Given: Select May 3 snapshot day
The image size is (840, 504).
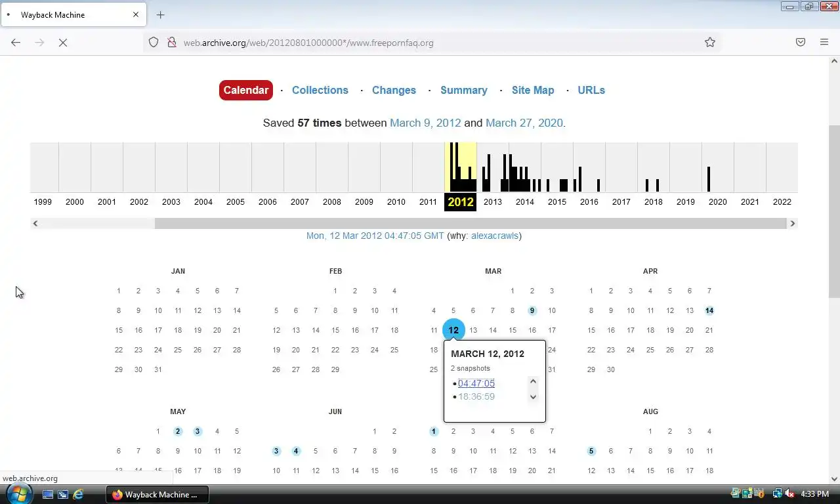Looking at the screenshot, I should pyautogui.click(x=198, y=431).
